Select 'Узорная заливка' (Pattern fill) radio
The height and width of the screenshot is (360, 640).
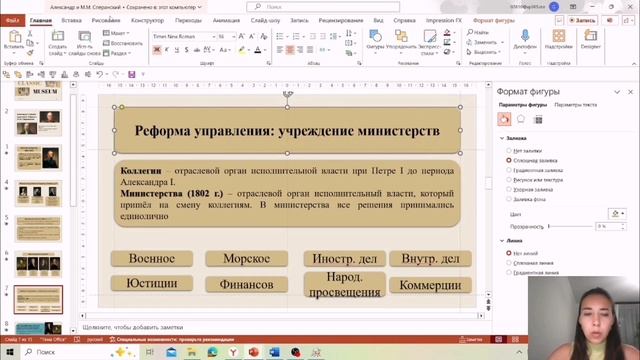point(509,189)
